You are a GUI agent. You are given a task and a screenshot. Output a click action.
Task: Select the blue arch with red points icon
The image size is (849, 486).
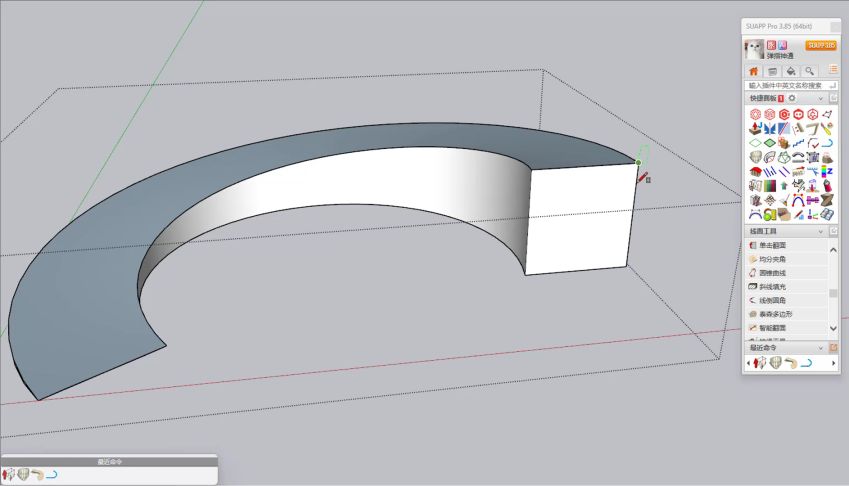click(798, 200)
